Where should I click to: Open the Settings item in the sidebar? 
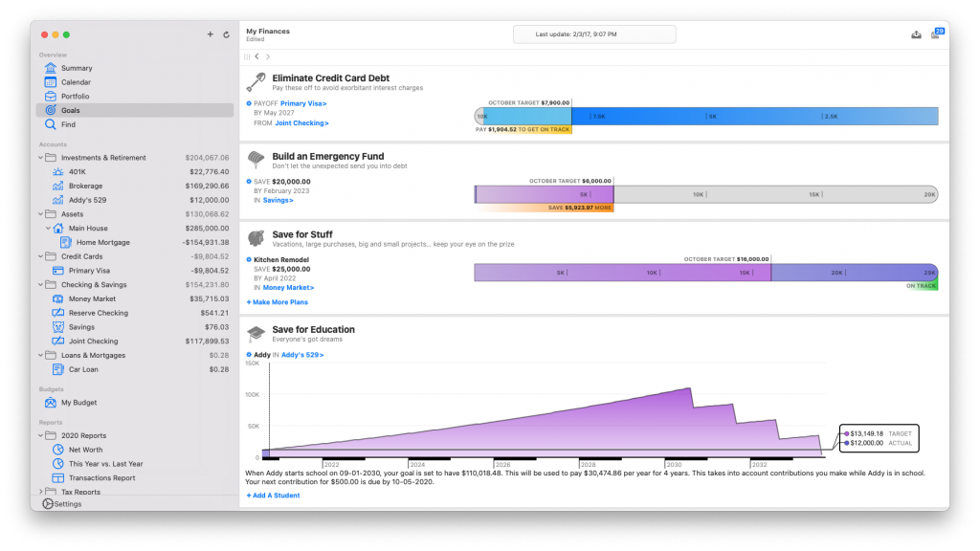coord(62,503)
